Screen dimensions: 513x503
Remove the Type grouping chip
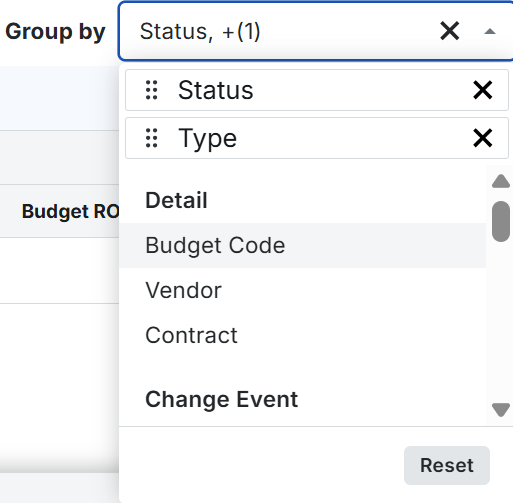(482, 138)
